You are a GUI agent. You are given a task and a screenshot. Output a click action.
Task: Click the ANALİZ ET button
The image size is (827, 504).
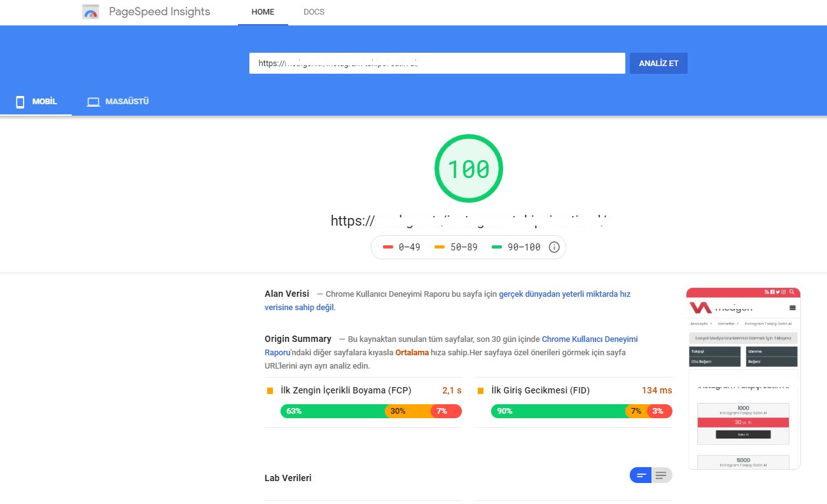click(x=658, y=63)
